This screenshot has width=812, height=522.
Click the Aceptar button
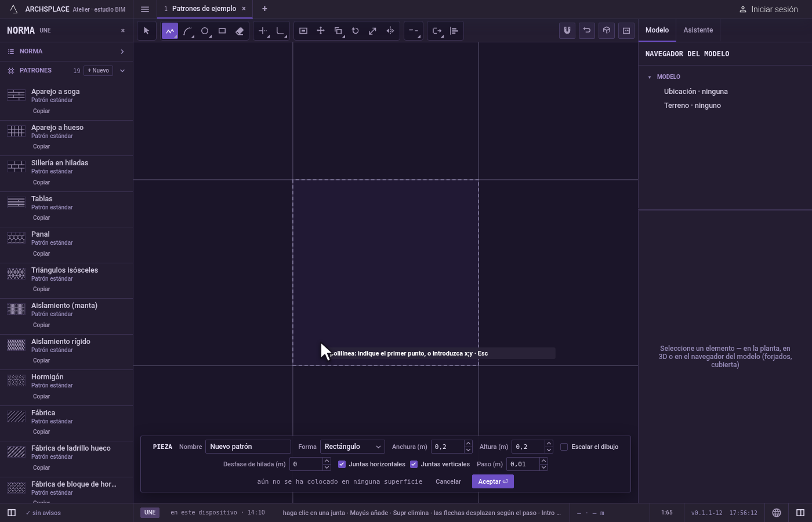493,481
